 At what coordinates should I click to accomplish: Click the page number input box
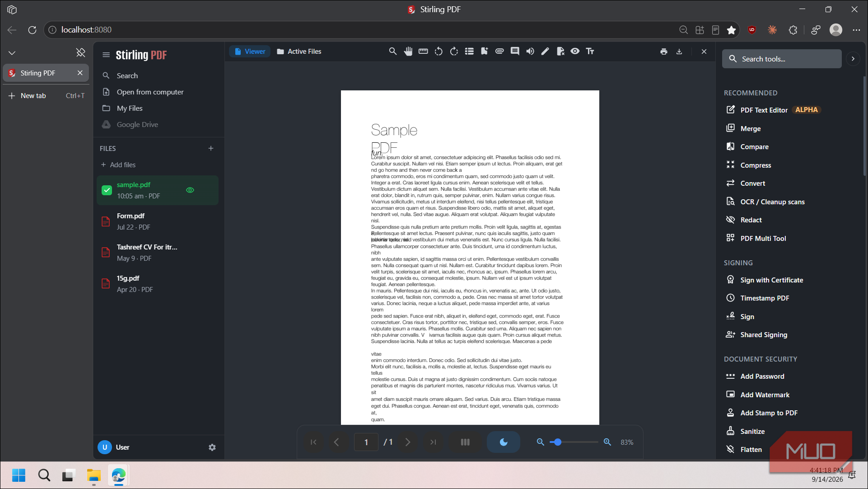click(x=366, y=442)
